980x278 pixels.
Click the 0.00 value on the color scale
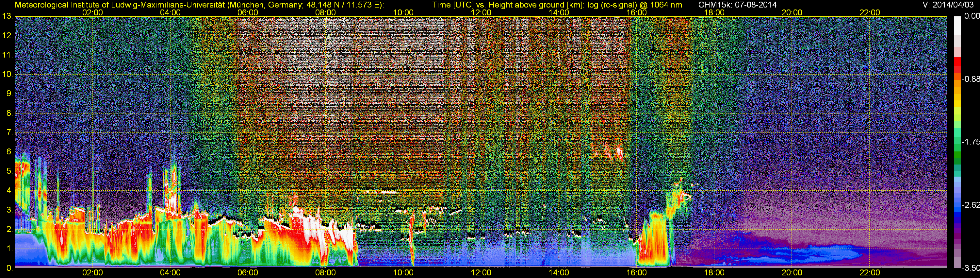[x=972, y=16]
